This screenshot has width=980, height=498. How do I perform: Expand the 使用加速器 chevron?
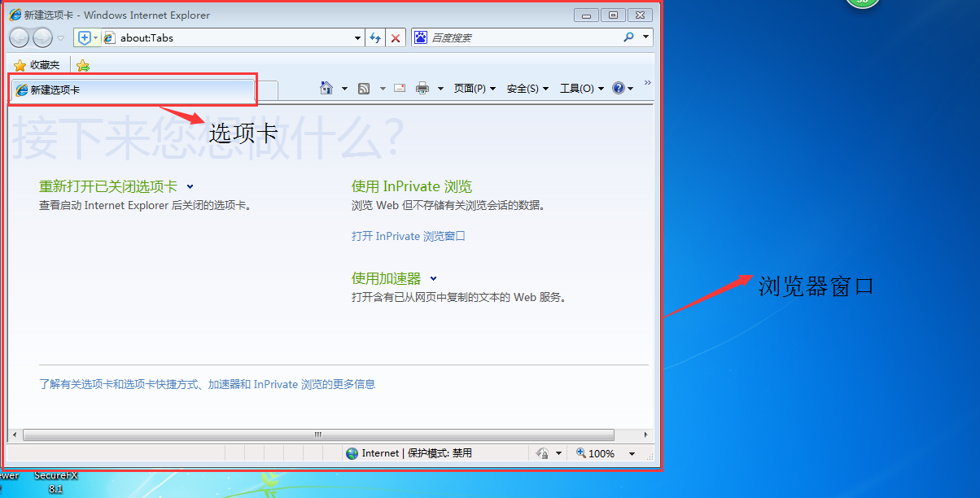click(x=432, y=277)
